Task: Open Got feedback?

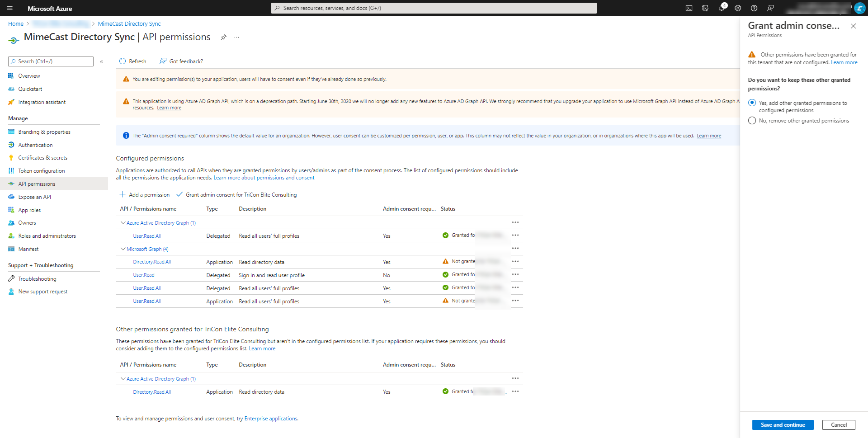Action: point(181,61)
